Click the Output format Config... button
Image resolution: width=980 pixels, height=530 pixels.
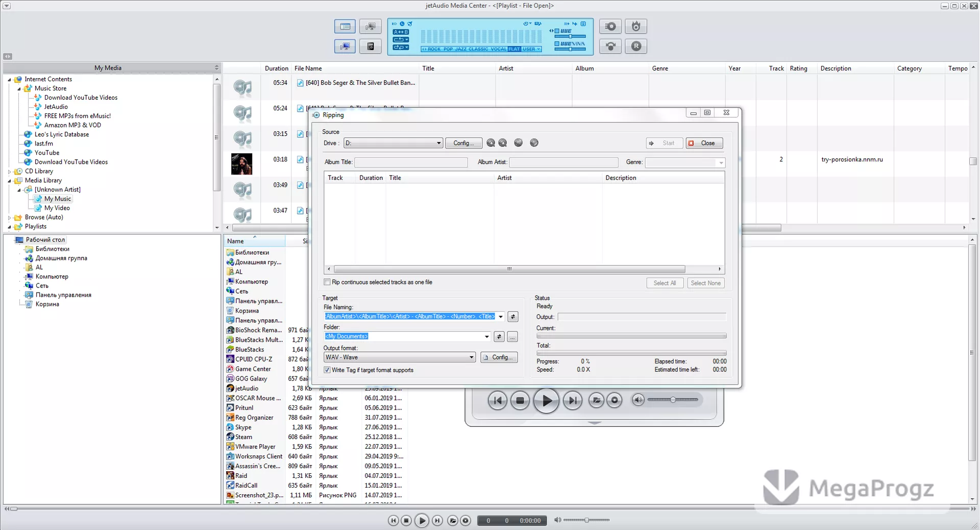[x=499, y=357]
